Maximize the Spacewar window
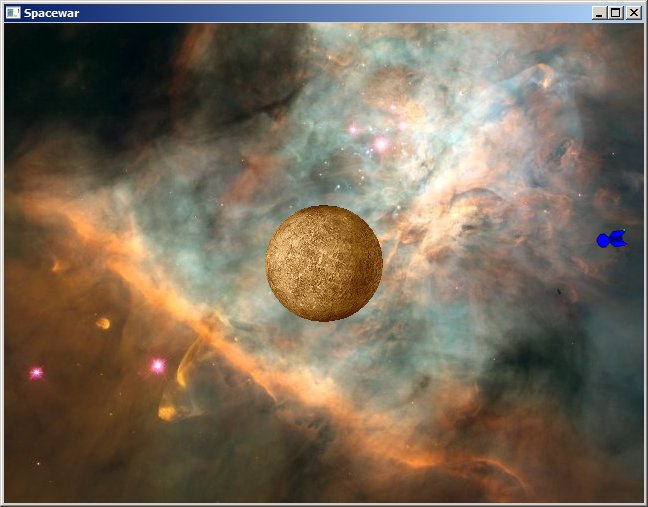Image resolution: width=648 pixels, height=507 pixels. pyautogui.click(x=615, y=13)
